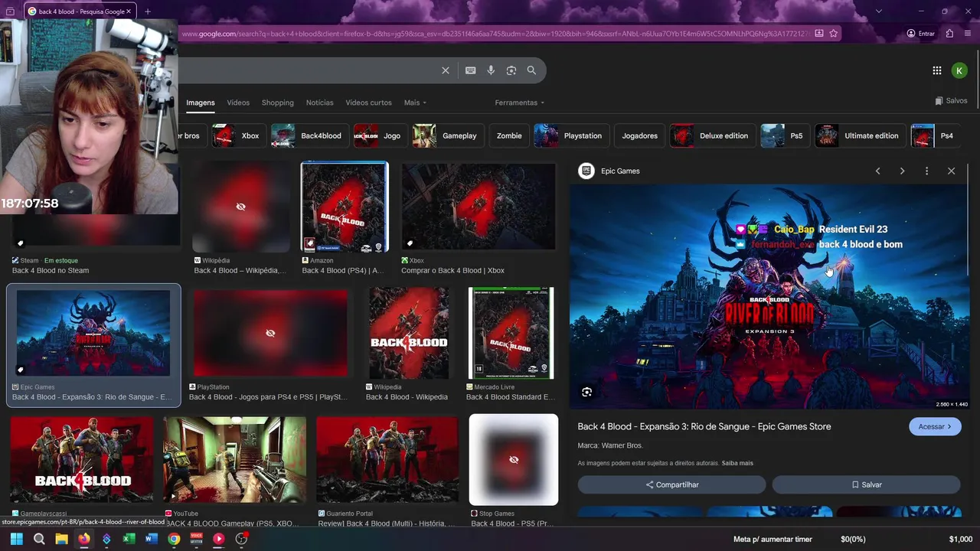Image resolution: width=980 pixels, height=551 pixels.
Task: Filter results by Xbox chip
Action: coord(237,135)
